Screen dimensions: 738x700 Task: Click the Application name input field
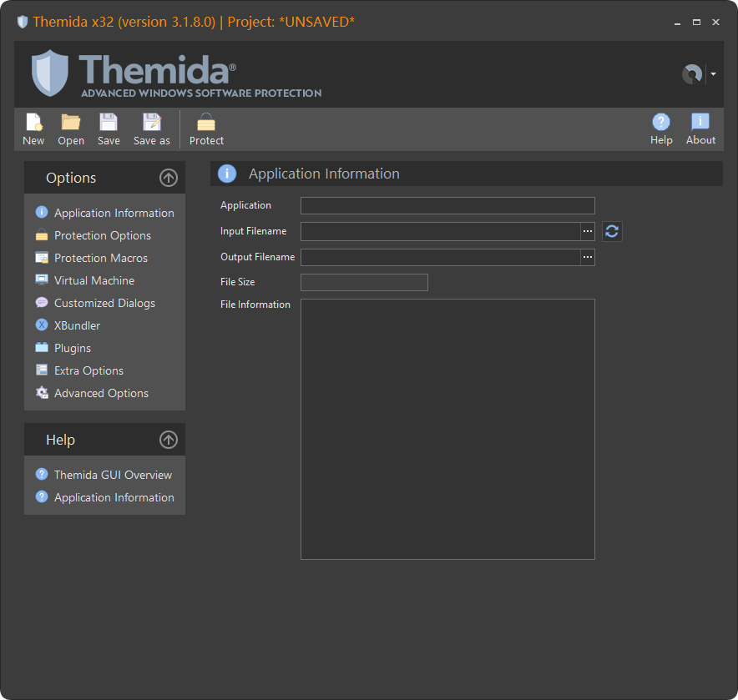pyautogui.click(x=447, y=206)
